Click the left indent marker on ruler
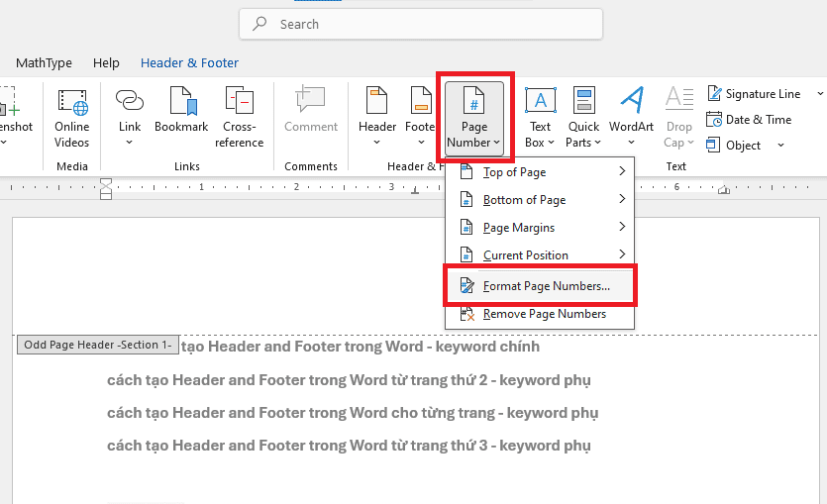The height and width of the screenshot is (504, 827). (x=106, y=189)
